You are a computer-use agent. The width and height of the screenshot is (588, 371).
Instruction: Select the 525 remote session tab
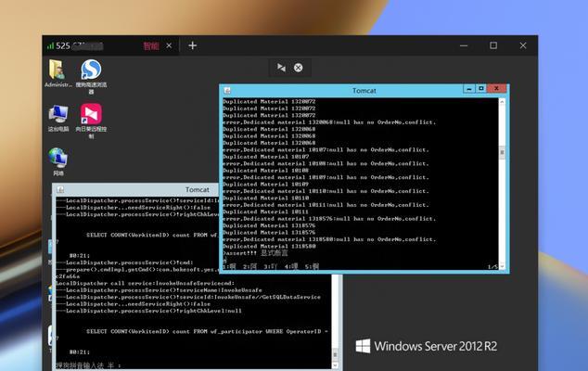(x=110, y=45)
